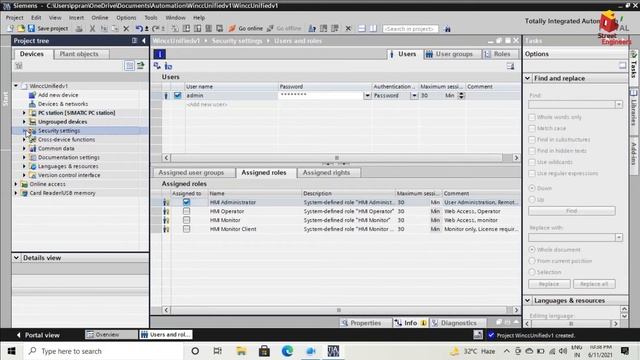Switch to Plant objects tab
The height and width of the screenshot is (360, 640).
[x=79, y=54]
